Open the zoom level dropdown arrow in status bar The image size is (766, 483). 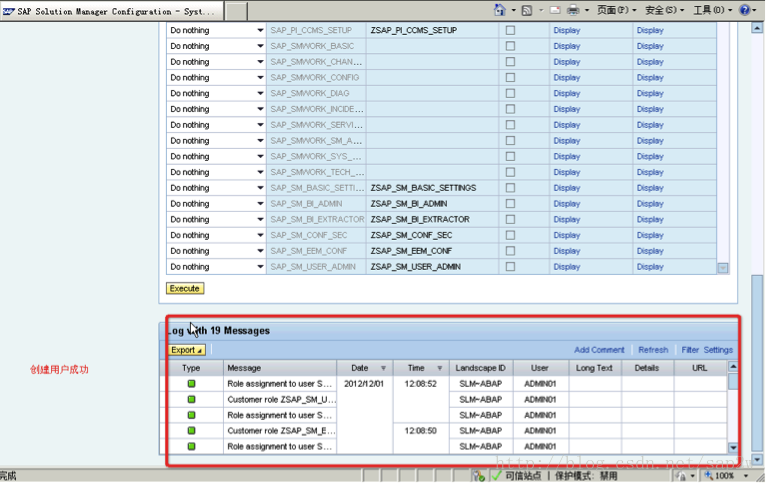[746, 476]
